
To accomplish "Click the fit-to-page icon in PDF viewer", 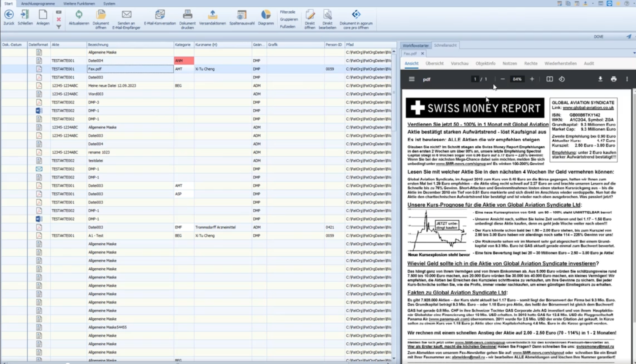I will point(550,79).
